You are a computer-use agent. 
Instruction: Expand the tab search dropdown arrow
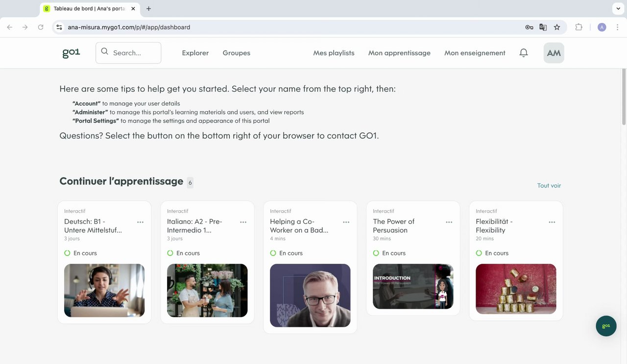click(618, 9)
